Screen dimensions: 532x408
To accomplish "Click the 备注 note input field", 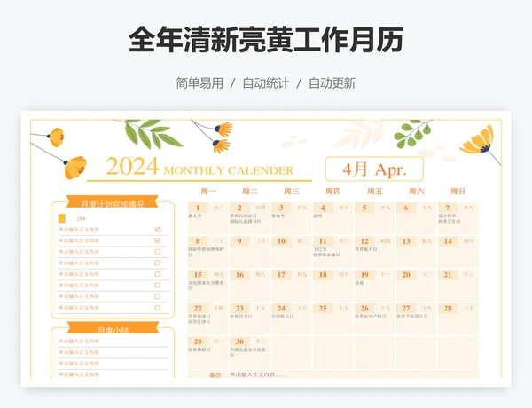I will [353, 374].
